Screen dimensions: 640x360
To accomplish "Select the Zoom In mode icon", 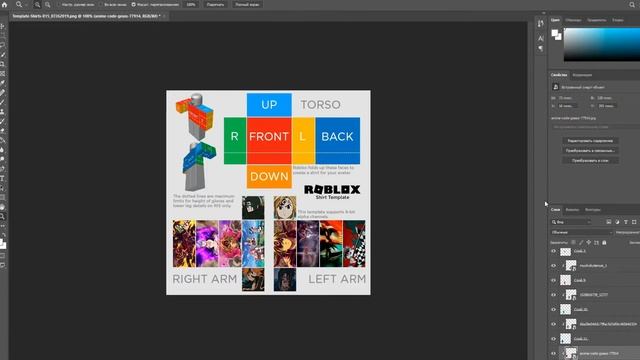I will point(37,4).
